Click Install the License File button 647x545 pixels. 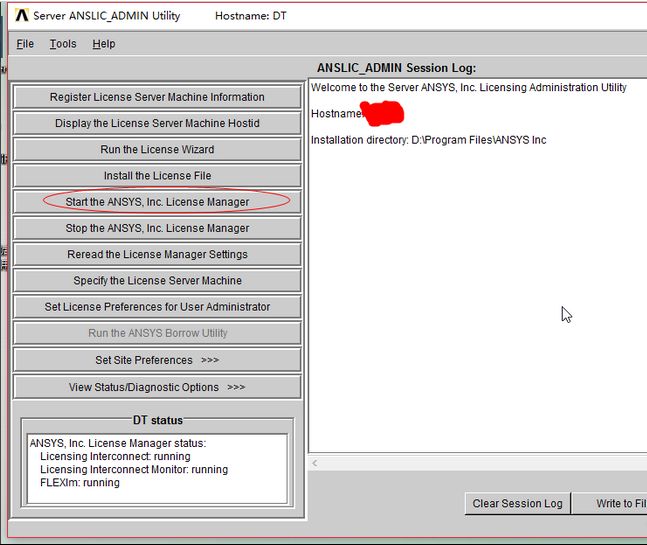[x=157, y=176]
